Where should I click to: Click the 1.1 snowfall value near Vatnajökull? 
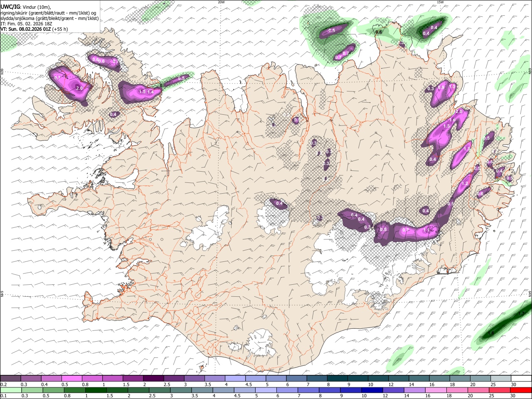(427, 230)
